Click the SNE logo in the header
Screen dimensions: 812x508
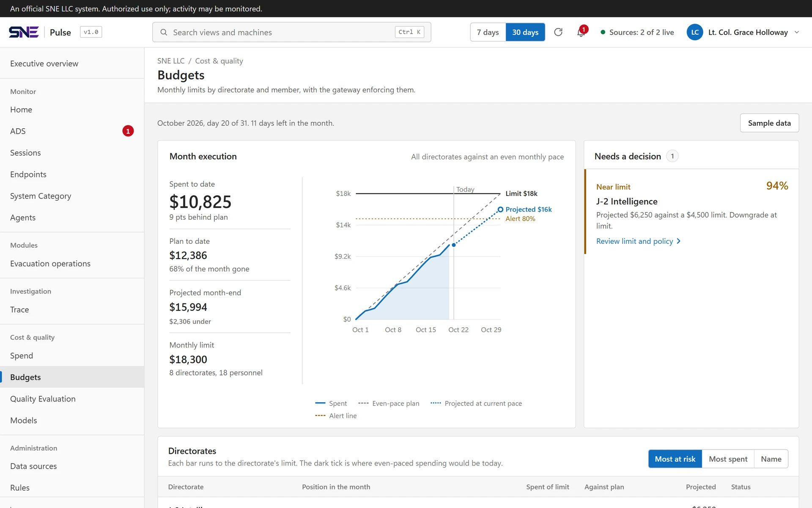(x=24, y=32)
